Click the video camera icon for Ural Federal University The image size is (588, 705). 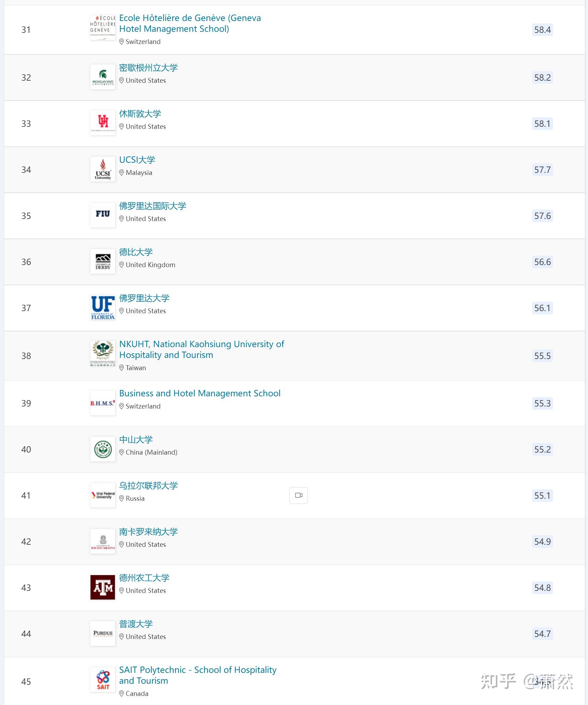point(298,495)
